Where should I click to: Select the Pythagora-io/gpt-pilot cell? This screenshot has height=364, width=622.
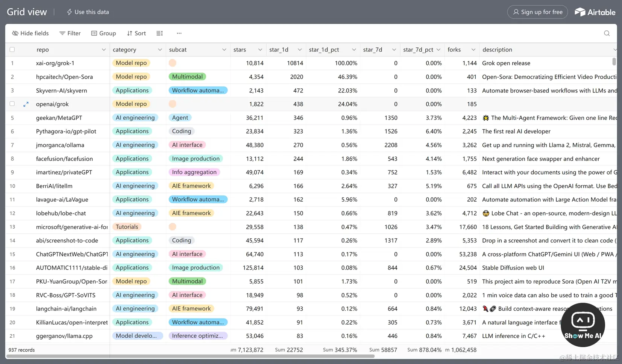58,131
